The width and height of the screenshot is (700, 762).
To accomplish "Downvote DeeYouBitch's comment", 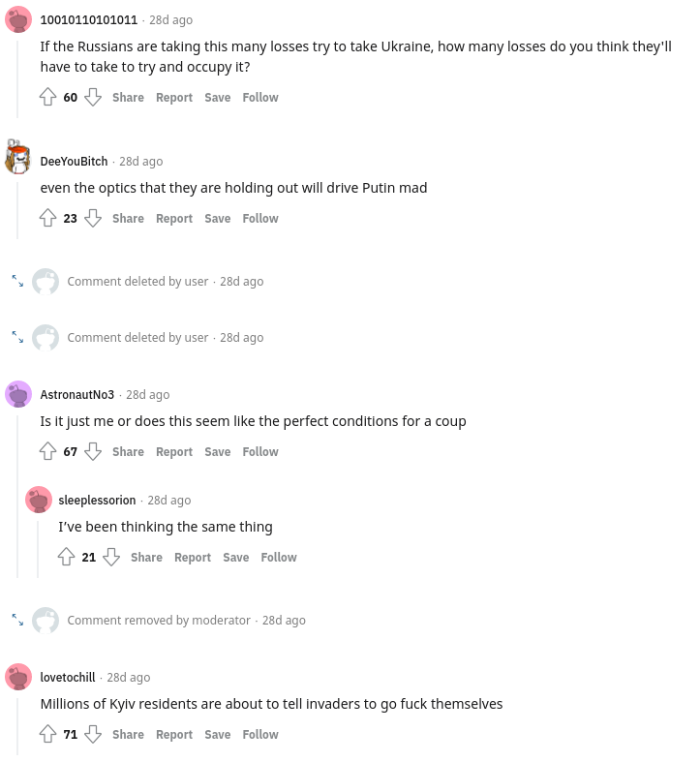I will [93, 218].
